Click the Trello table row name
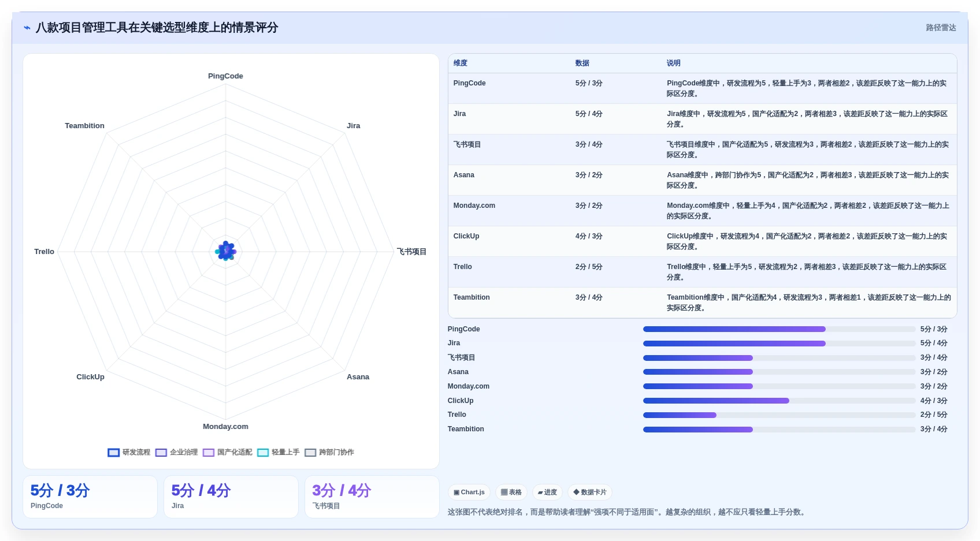The height and width of the screenshot is (541, 980). [462, 267]
